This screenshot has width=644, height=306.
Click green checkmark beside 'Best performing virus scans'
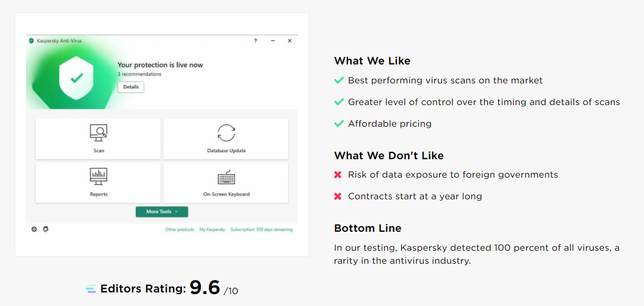[x=339, y=80]
